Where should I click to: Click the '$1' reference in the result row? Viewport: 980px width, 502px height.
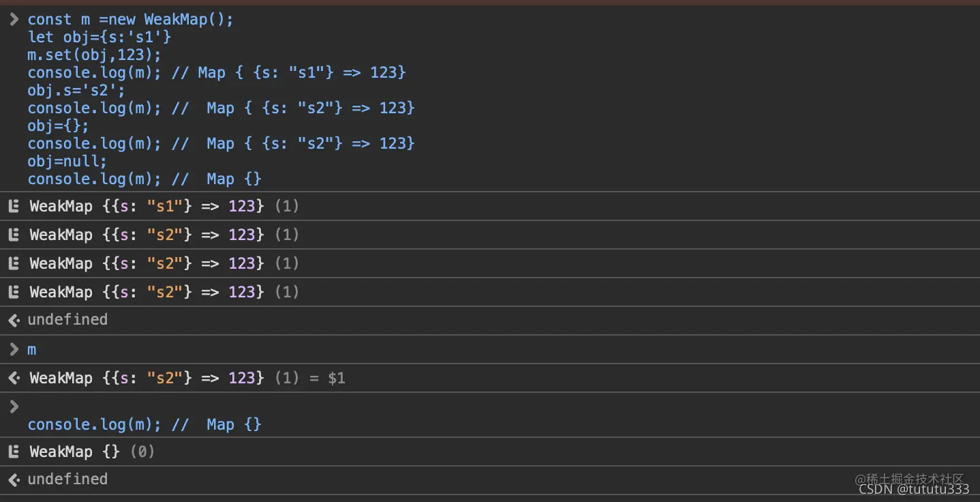click(x=337, y=378)
